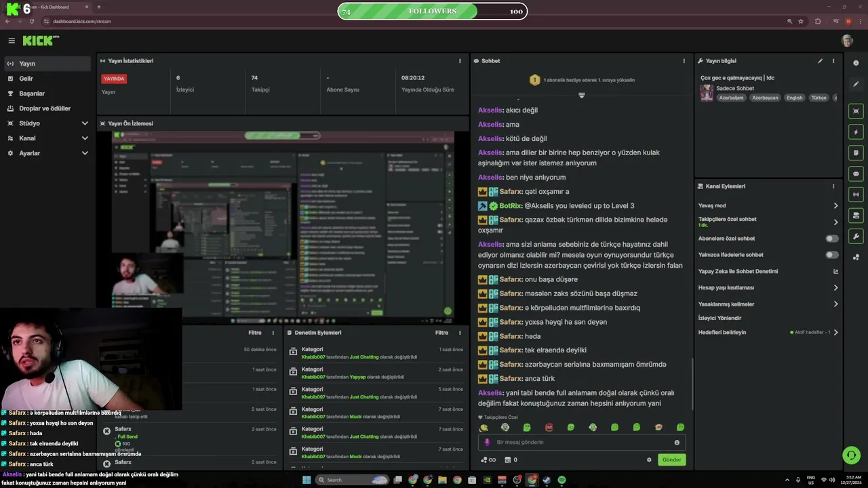
Task: Click Spotify icon in Windows taskbar
Action: click(561, 480)
